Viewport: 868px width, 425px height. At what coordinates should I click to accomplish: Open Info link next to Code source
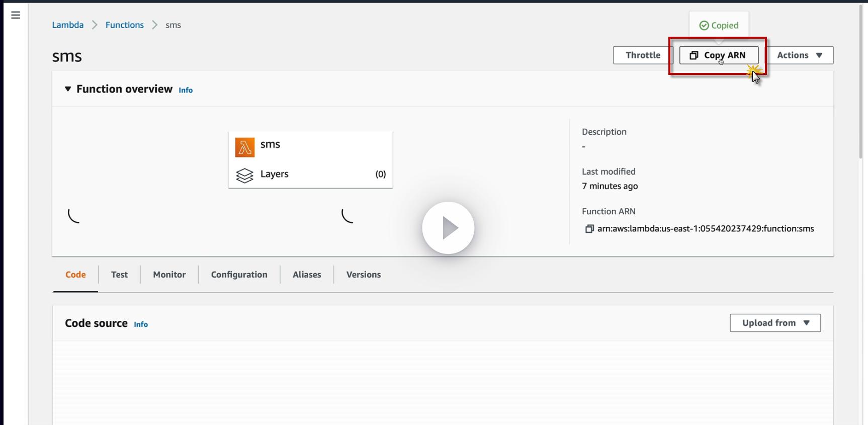click(x=141, y=324)
